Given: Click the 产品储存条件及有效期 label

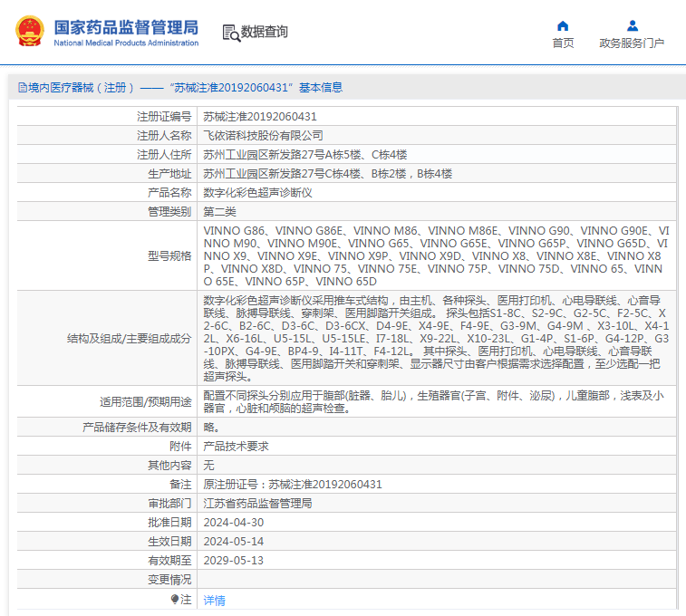Looking at the screenshot, I should [137, 428].
